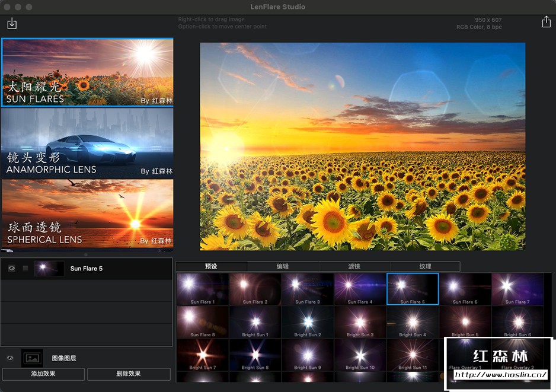
Task: Switch to the 编辑 tab
Action: pos(283,266)
